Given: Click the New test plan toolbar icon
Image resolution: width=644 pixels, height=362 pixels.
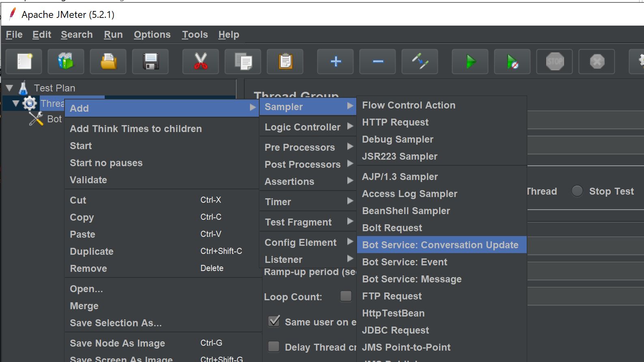Looking at the screenshot, I should point(25,62).
